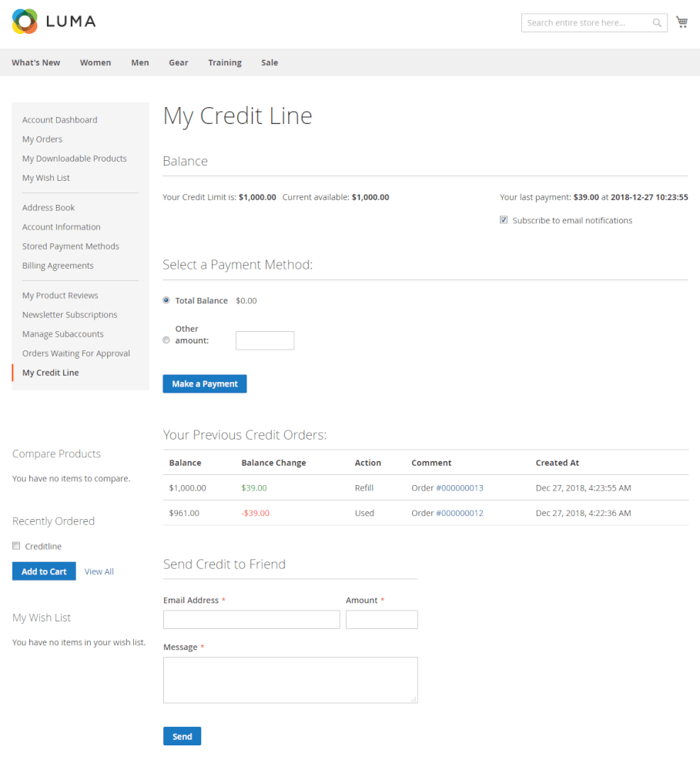Click the search magnifier icon
Image resolution: width=700 pixels, height=770 pixels.
[657, 23]
